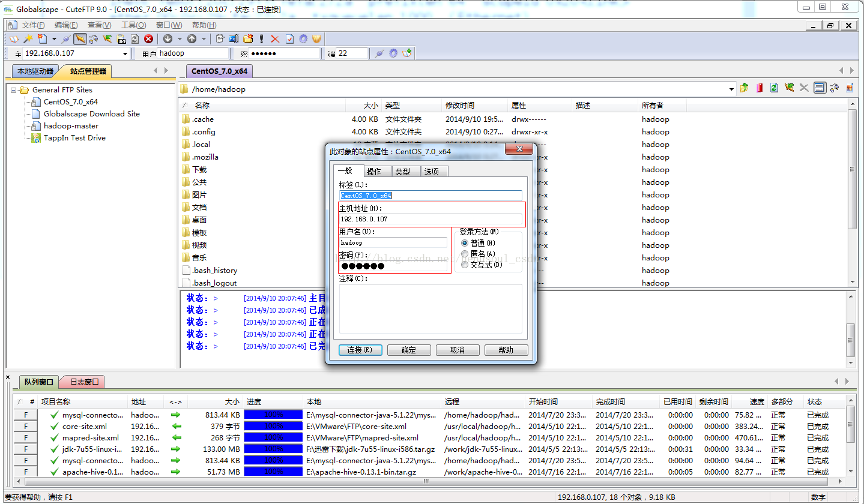Viewport: 864px width, 504px height.
Task: Click the golden shield icon in toolbar
Action: pyautogui.click(x=316, y=39)
